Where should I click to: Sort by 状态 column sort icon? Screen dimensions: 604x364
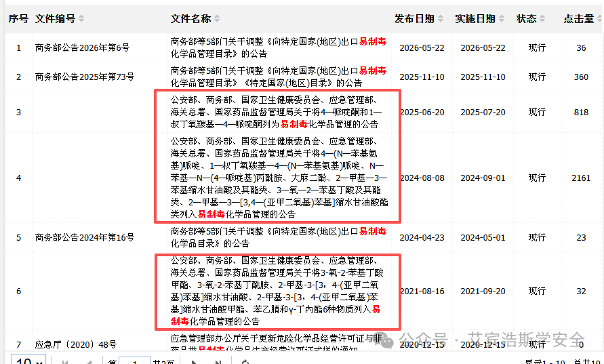(x=542, y=18)
